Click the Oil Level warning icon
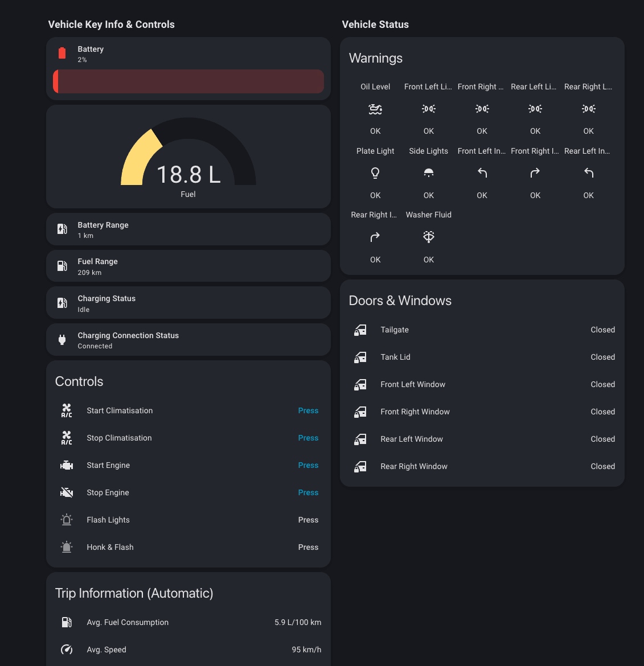 pyautogui.click(x=375, y=109)
